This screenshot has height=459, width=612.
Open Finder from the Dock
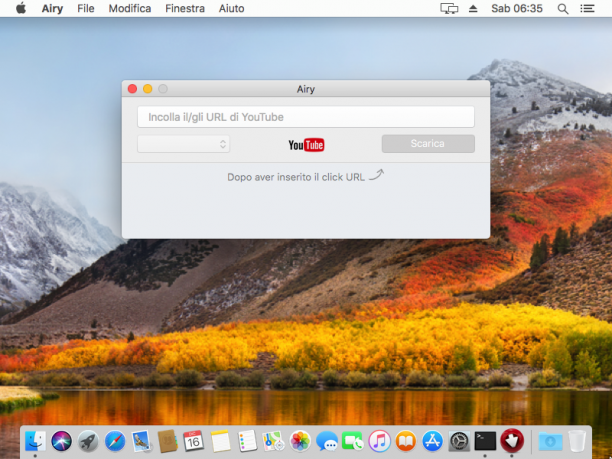[x=35, y=441]
